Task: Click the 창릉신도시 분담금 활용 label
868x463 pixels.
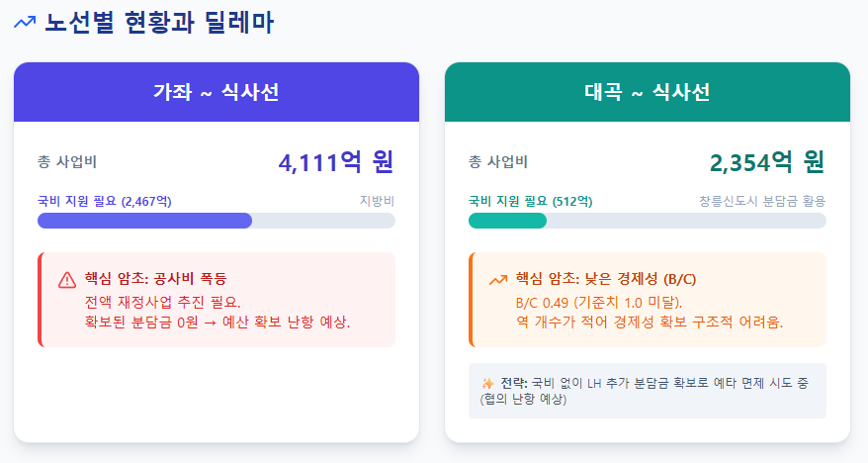Action: (x=762, y=201)
